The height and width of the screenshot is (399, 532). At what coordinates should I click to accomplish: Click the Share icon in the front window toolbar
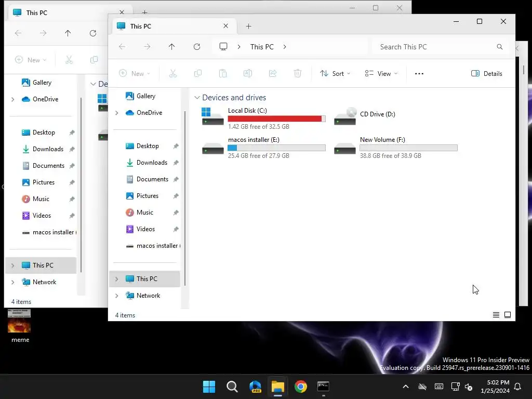pyautogui.click(x=273, y=73)
